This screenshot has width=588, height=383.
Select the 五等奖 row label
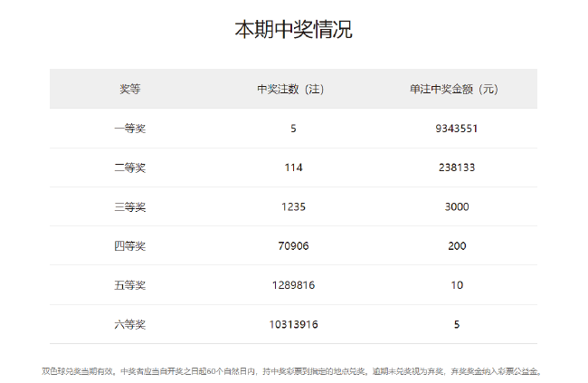point(130,285)
